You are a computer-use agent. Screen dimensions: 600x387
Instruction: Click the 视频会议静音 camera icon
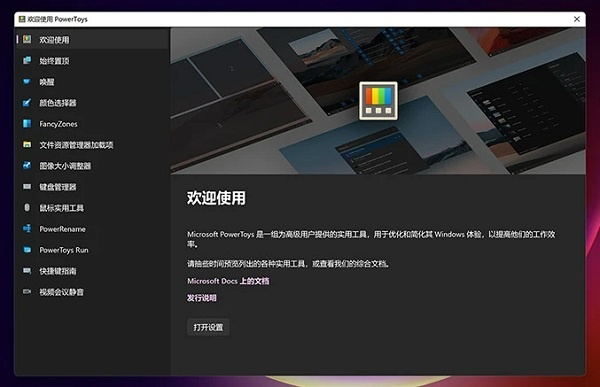pyautogui.click(x=27, y=292)
